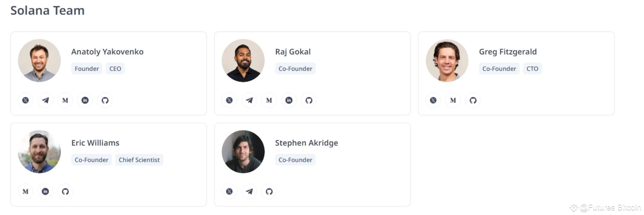Open Greg Fitzgerald's GitHub icon
Image resolution: width=644 pixels, height=215 pixels.
473,100
